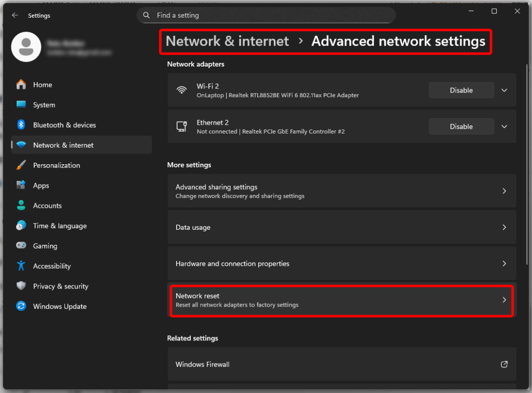This screenshot has width=532, height=393.
Task: Click the Find a setting search box
Action: click(x=266, y=15)
